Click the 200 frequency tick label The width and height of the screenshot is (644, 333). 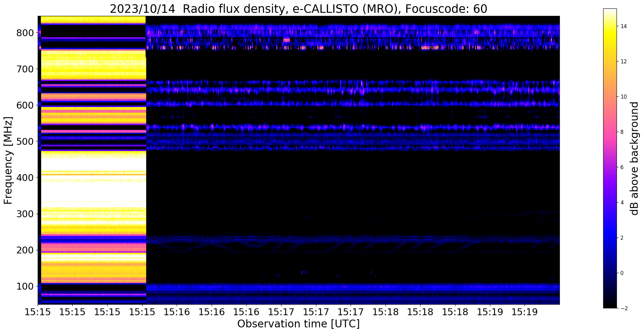25,250
